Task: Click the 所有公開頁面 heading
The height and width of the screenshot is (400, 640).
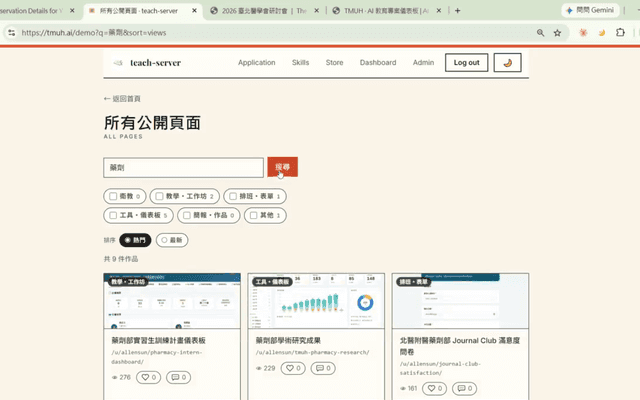Action: point(152,123)
